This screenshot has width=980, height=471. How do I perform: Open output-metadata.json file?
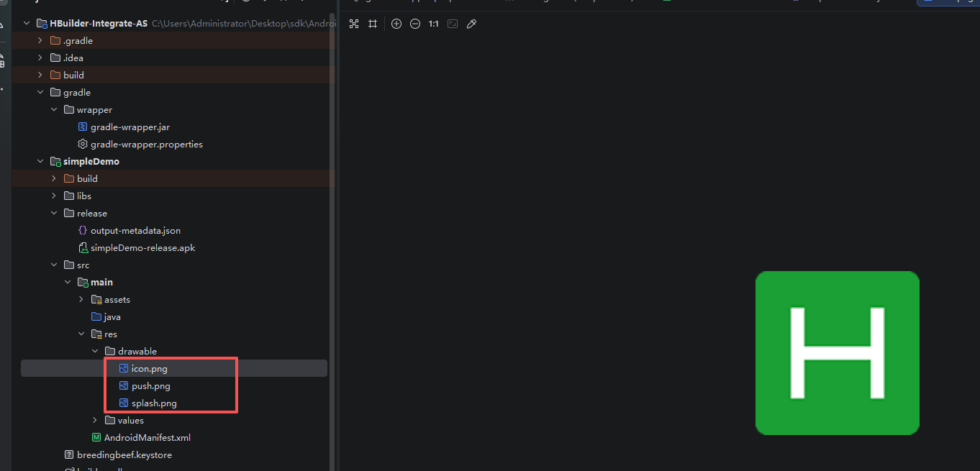coord(135,231)
